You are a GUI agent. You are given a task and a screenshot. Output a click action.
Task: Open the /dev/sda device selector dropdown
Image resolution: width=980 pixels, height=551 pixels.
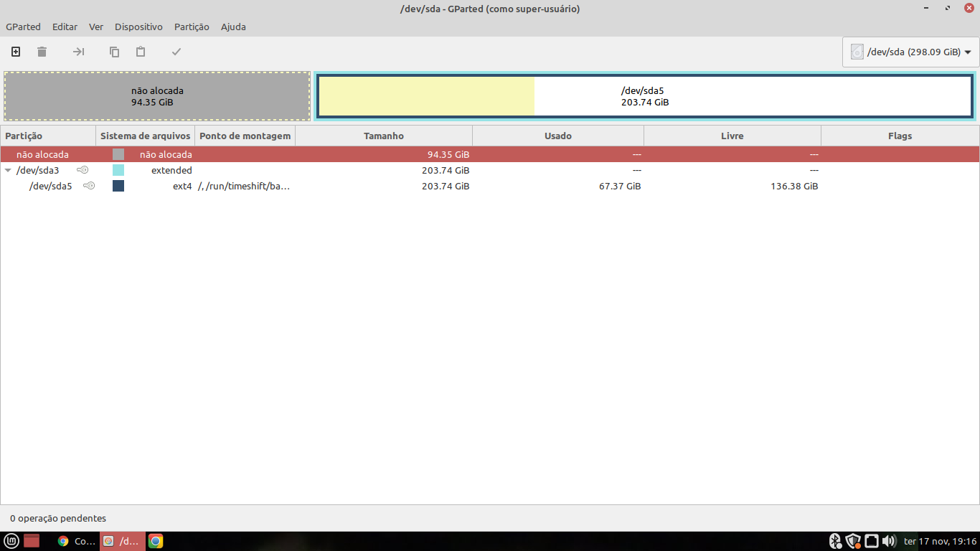coord(910,52)
